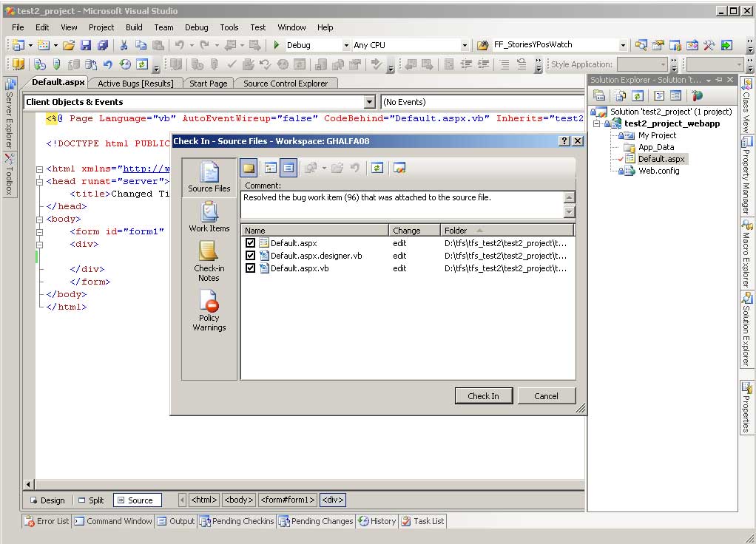
Task: Open the Macro Explorer side tab
Action: tap(746, 254)
